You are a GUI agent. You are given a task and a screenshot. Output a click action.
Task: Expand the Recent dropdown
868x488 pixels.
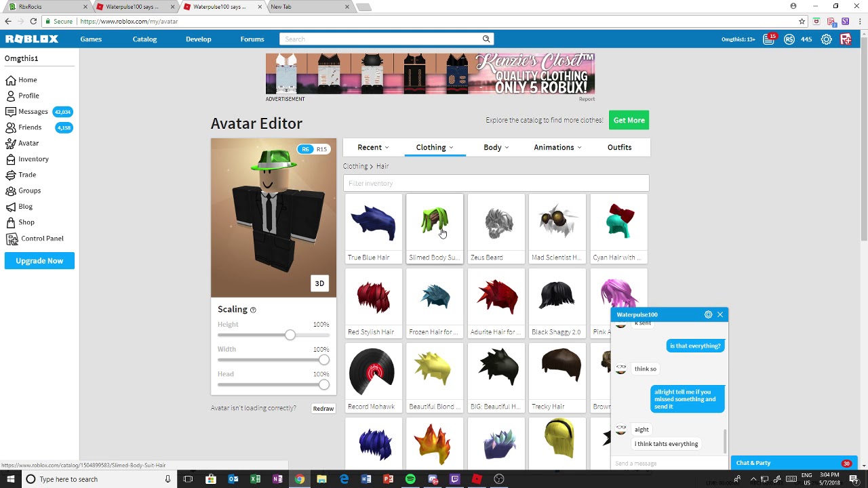coord(373,147)
